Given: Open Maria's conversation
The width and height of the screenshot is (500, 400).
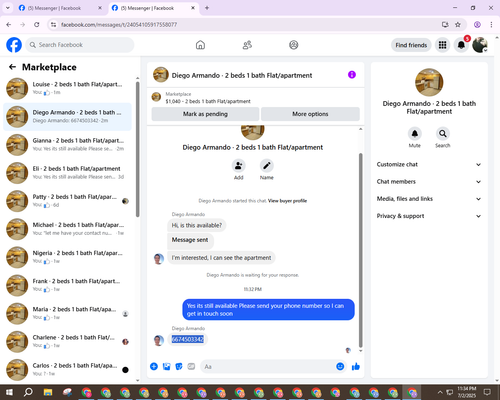Looking at the screenshot, I should click(68, 314).
